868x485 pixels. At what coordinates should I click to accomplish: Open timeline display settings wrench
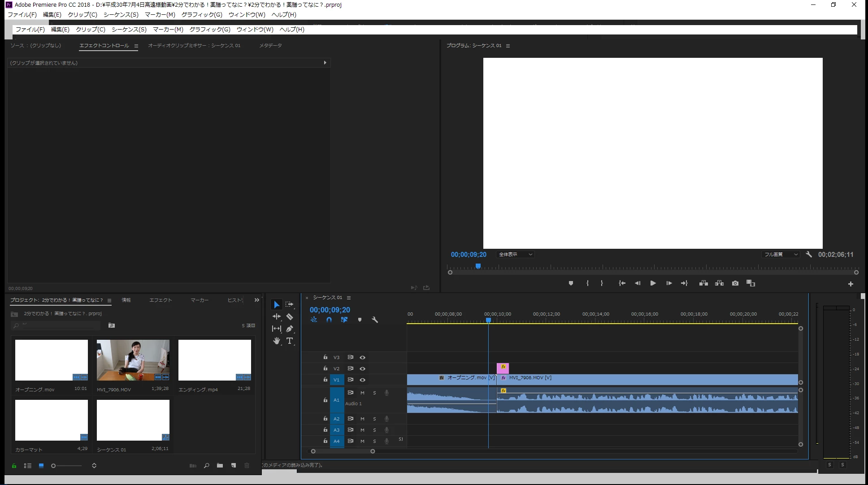(x=375, y=320)
